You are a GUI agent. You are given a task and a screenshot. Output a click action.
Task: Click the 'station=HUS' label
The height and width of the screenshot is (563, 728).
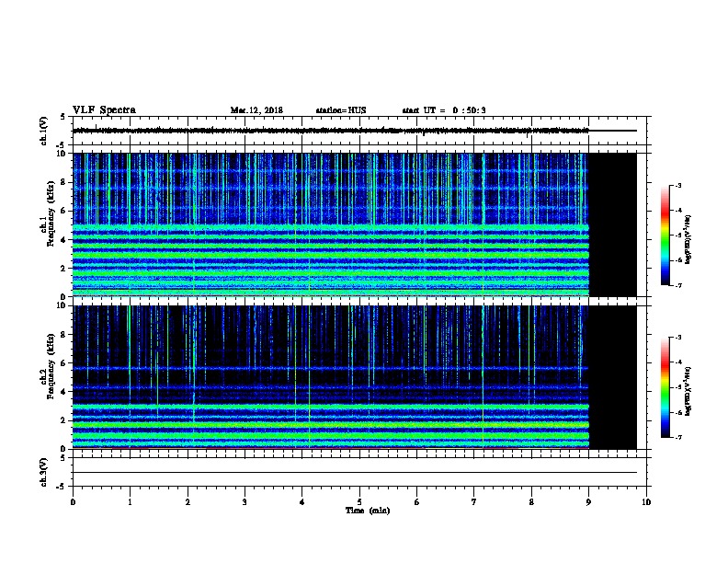[341, 110]
